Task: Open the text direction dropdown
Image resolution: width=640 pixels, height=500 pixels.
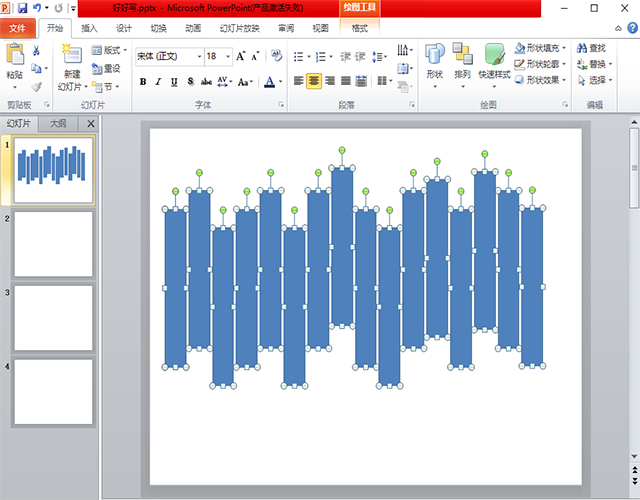Action: point(405,50)
